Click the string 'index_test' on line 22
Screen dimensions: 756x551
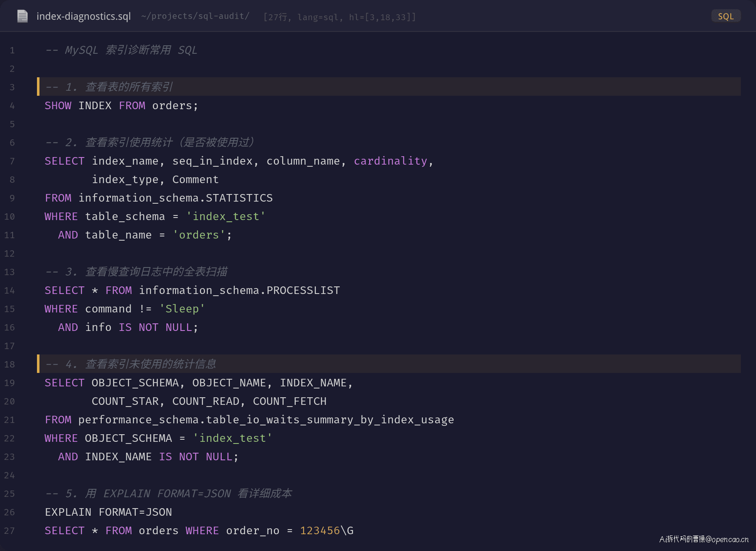pyautogui.click(x=233, y=438)
